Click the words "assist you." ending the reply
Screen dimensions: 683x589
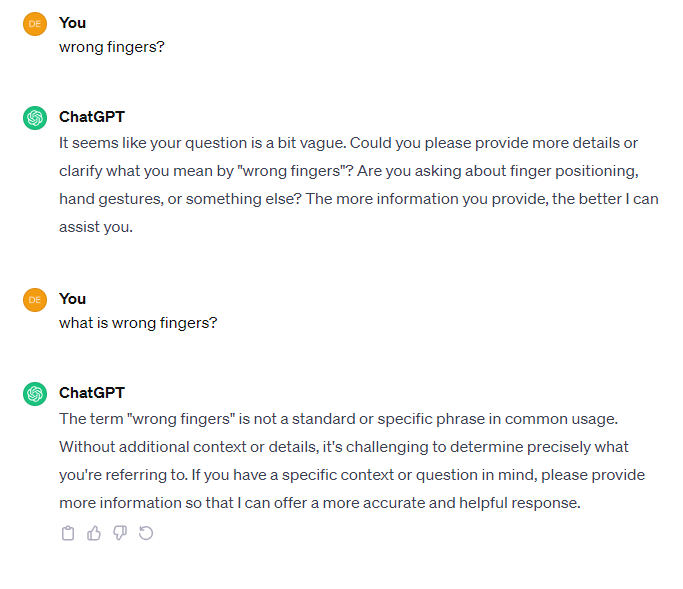click(x=96, y=227)
